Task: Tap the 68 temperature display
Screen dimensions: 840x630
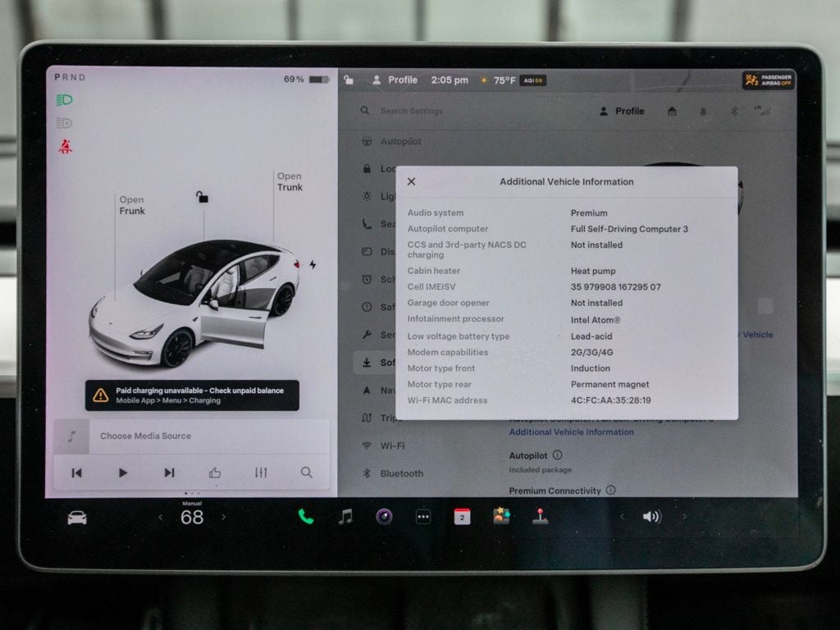Action: tap(192, 517)
